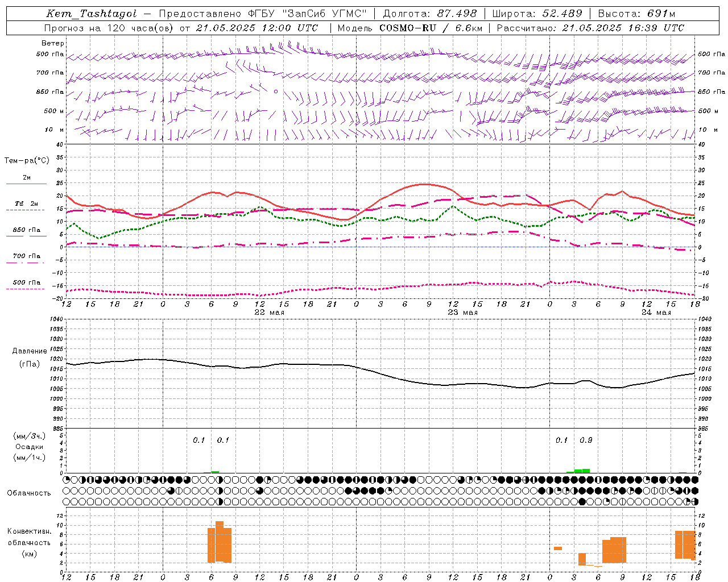Click the 22 мая date label
The height and width of the screenshot is (582, 728).
click(269, 312)
